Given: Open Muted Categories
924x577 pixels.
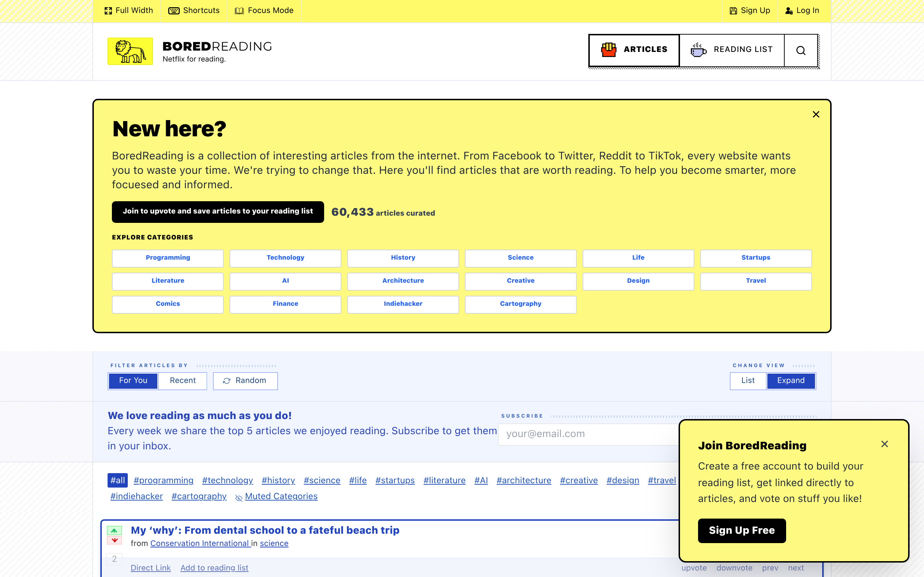Looking at the screenshot, I should (x=281, y=496).
